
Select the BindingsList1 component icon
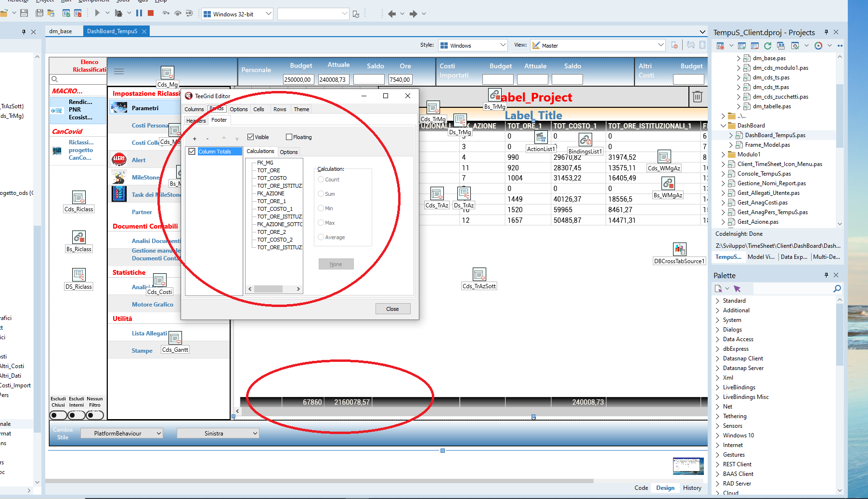[x=585, y=140]
